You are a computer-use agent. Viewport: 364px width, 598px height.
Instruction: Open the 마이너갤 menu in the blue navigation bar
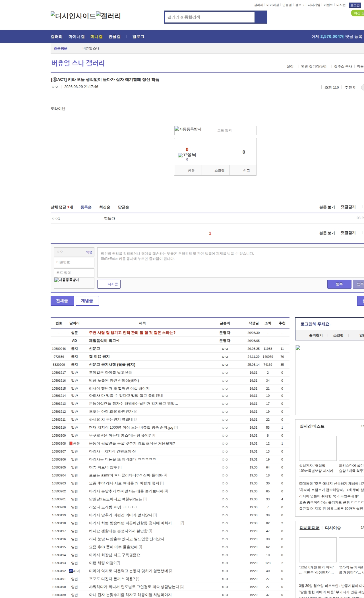pyautogui.click(x=76, y=36)
